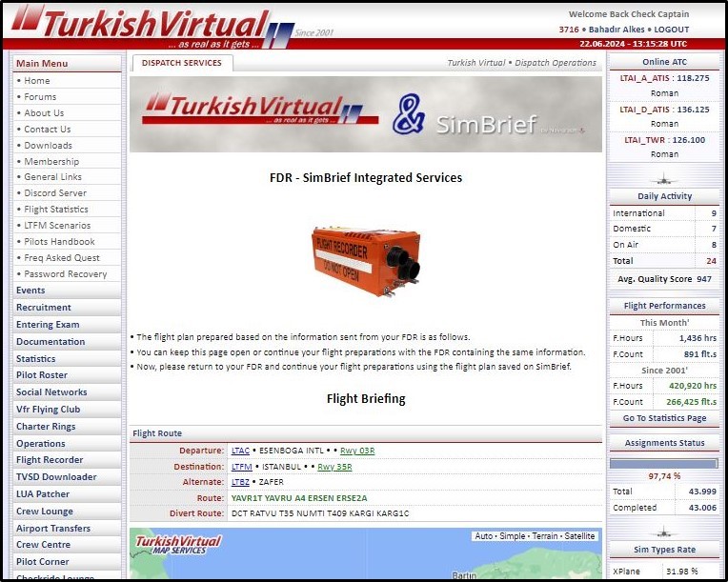728x582 pixels.
Task: Open Freq Asked Quest item
Action: pyautogui.click(x=62, y=258)
